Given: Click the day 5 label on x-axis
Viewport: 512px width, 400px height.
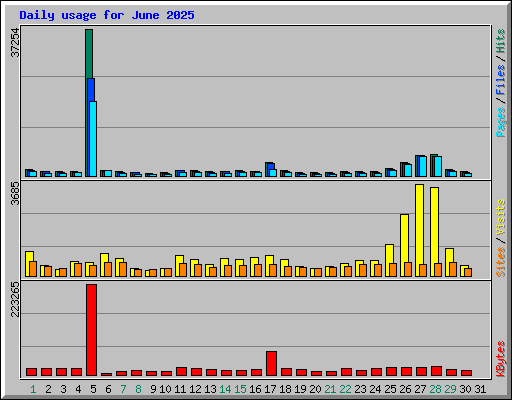Looking at the screenshot, I should [93, 389].
